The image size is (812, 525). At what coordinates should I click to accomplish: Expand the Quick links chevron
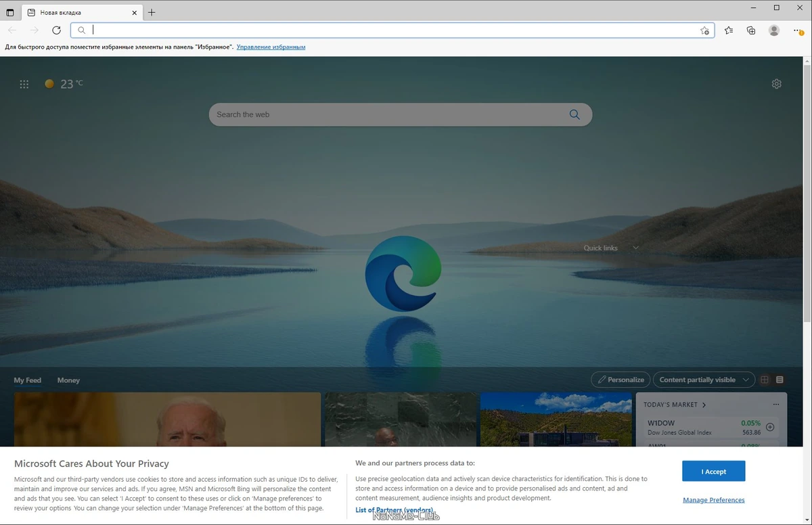[x=635, y=248]
